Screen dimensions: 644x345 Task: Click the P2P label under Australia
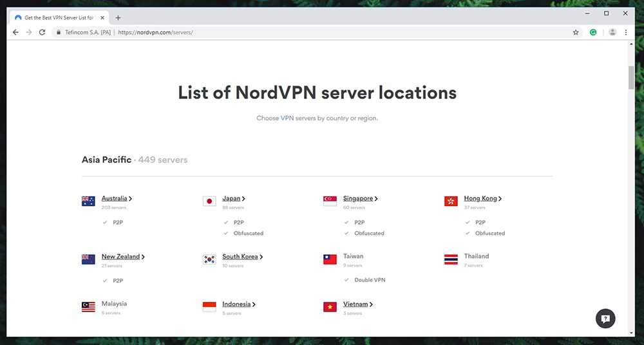(x=118, y=222)
